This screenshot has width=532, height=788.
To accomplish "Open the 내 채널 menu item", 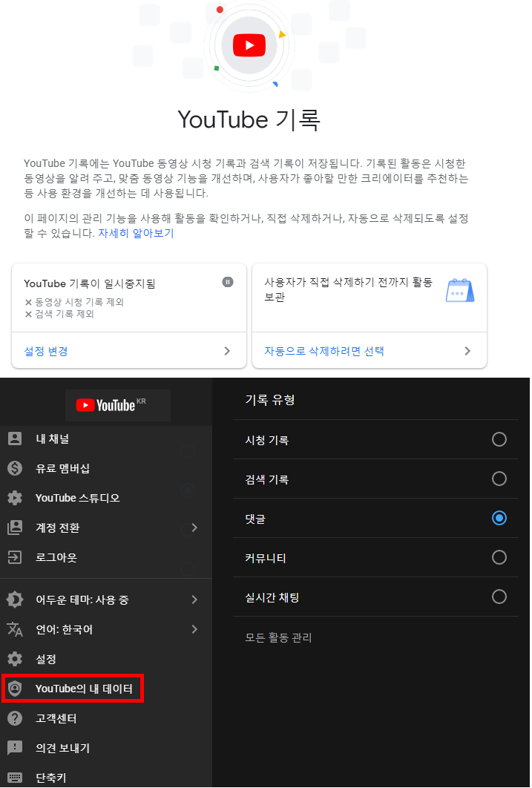I will tap(106, 439).
